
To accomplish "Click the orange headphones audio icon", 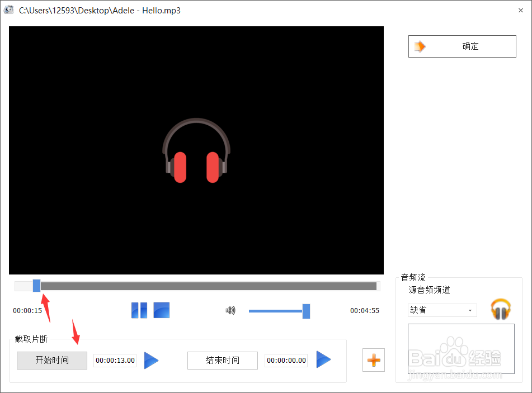I will 501,309.
